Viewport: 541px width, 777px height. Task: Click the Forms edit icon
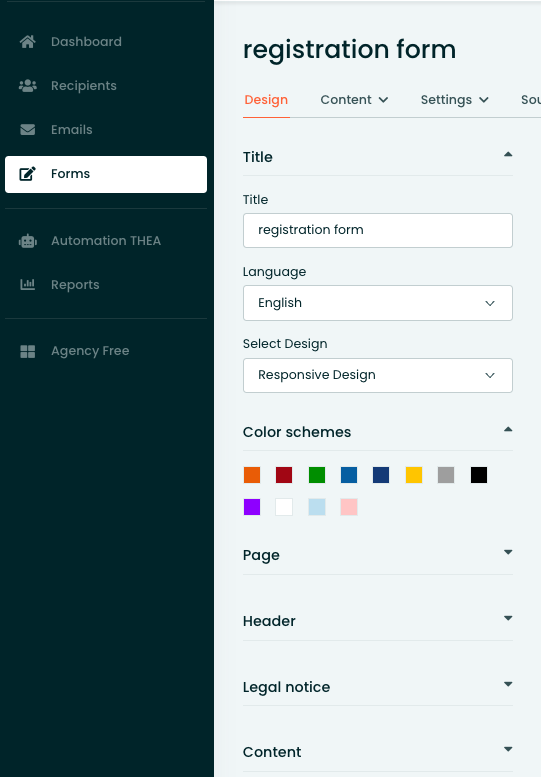[28, 174]
